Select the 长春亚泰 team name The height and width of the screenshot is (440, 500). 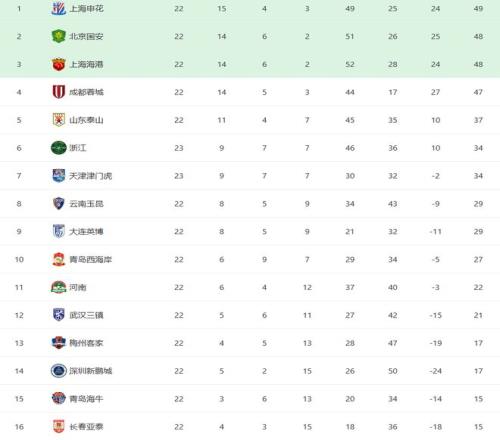[86, 427]
